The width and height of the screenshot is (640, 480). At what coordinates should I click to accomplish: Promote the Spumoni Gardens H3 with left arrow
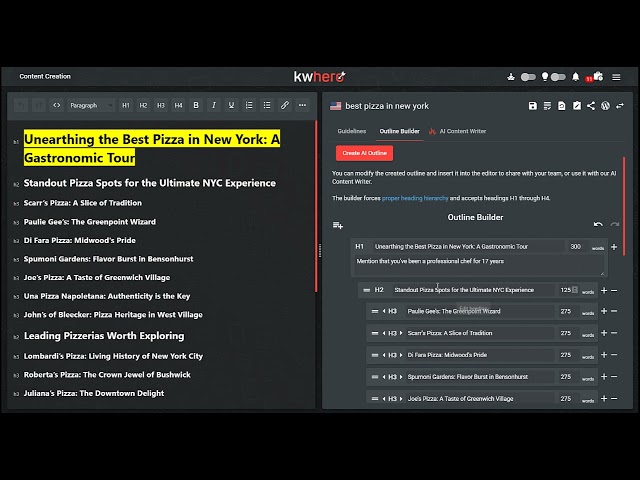click(x=384, y=377)
